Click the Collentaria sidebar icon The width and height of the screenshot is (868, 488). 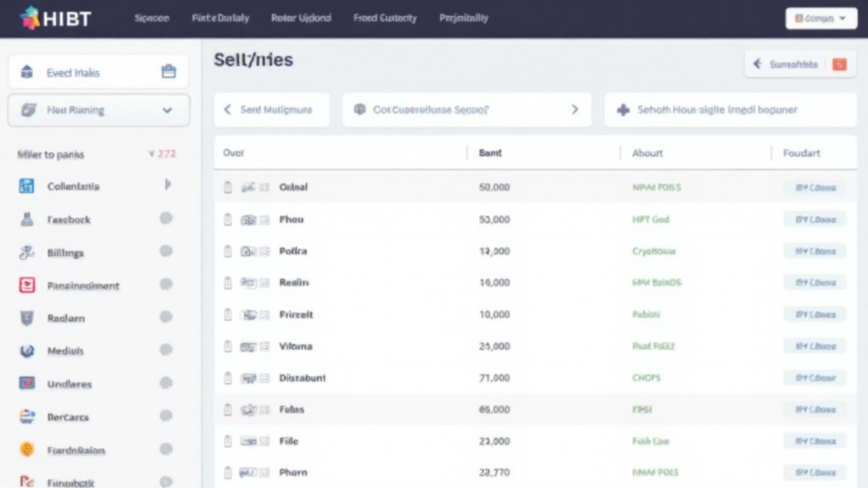[26, 186]
